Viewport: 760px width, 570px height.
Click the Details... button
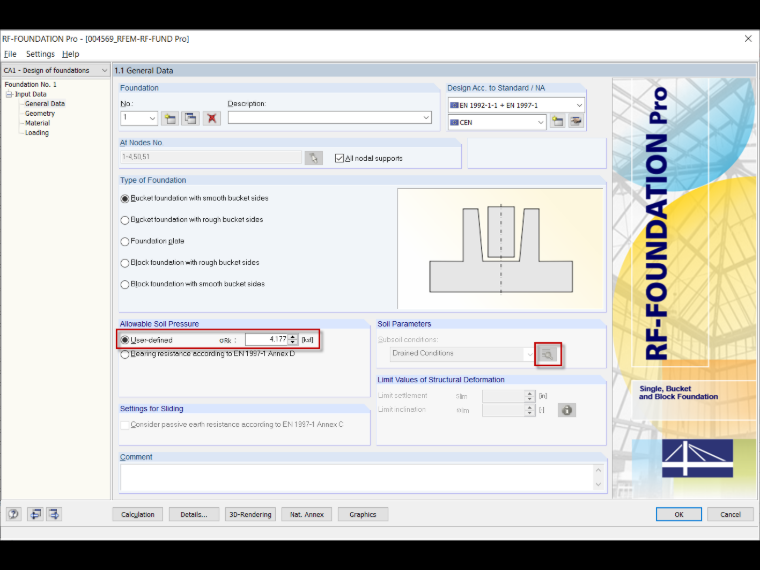point(194,514)
